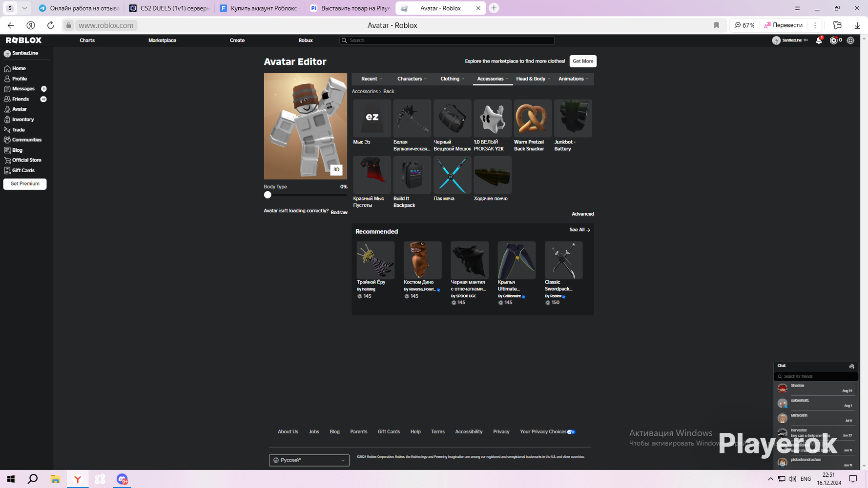Open the Переводи translate button
The height and width of the screenshot is (488, 868).
[x=784, y=25]
